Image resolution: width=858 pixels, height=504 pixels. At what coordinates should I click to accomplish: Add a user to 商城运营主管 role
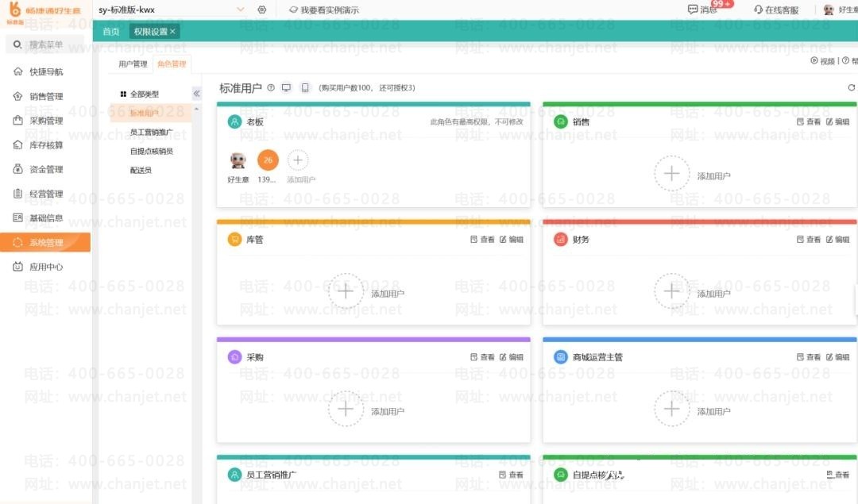672,409
